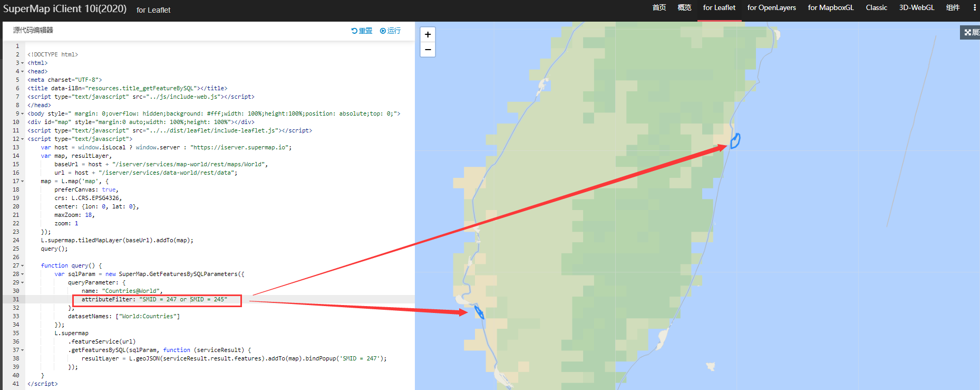
Task: Click the crs: L.CRS.EPSG4326 code line
Action: tap(88, 198)
